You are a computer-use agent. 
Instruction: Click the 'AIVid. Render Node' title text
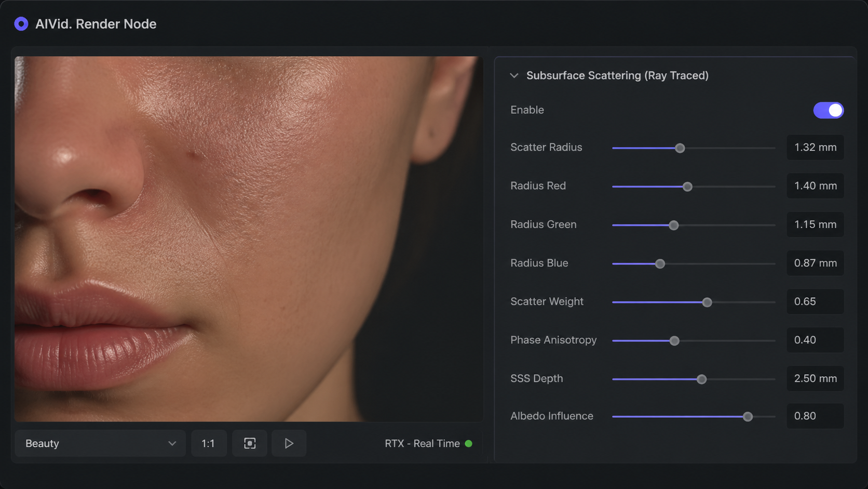pos(96,24)
